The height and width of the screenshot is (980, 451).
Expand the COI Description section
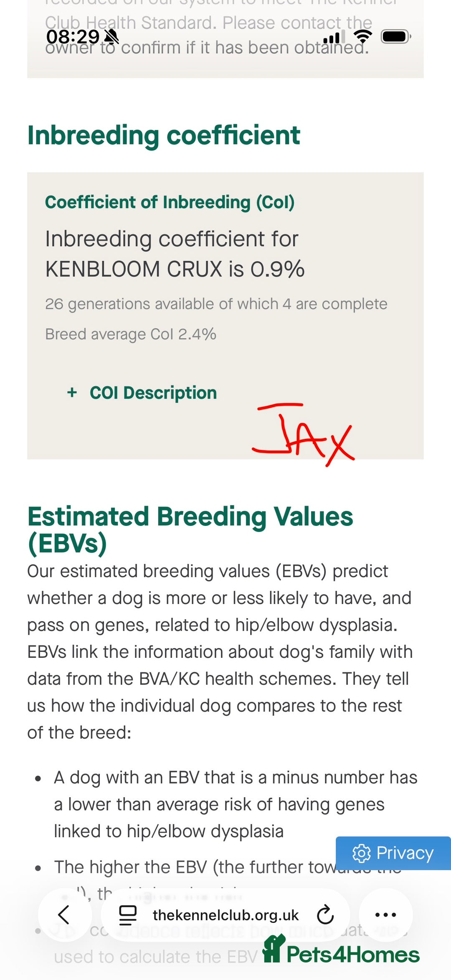pos(142,393)
